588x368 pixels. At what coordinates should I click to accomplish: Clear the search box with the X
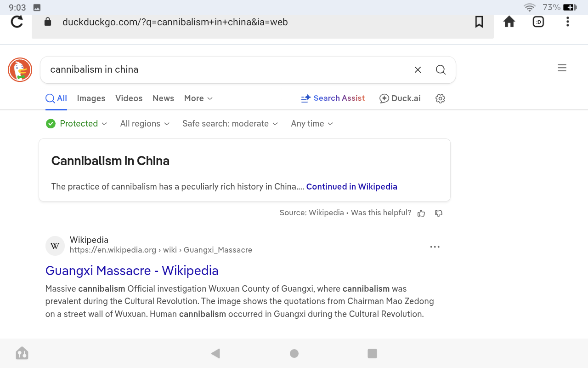[x=418, y=70]
